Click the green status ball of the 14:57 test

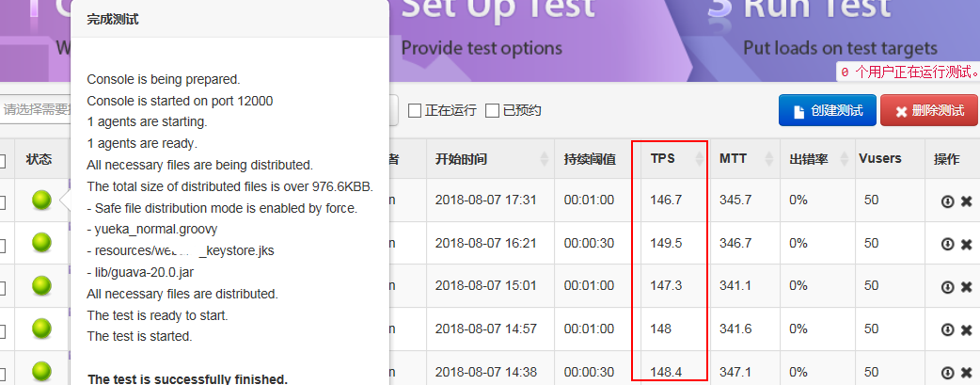(x=40, y=329)
